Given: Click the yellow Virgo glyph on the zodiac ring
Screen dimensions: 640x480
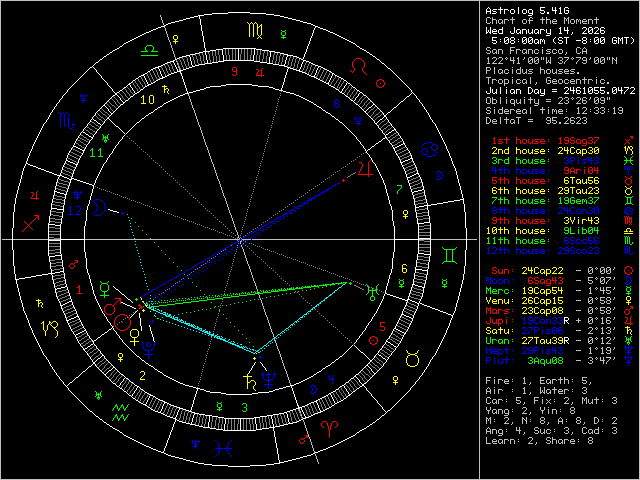Looking at the screenshot, I should coord(255,31).
